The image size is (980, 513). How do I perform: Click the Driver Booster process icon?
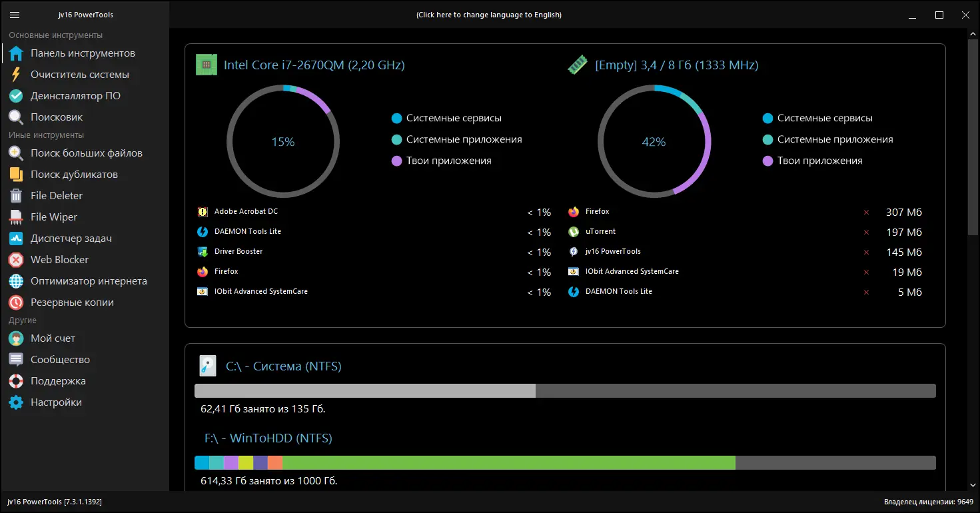[203, 252]
